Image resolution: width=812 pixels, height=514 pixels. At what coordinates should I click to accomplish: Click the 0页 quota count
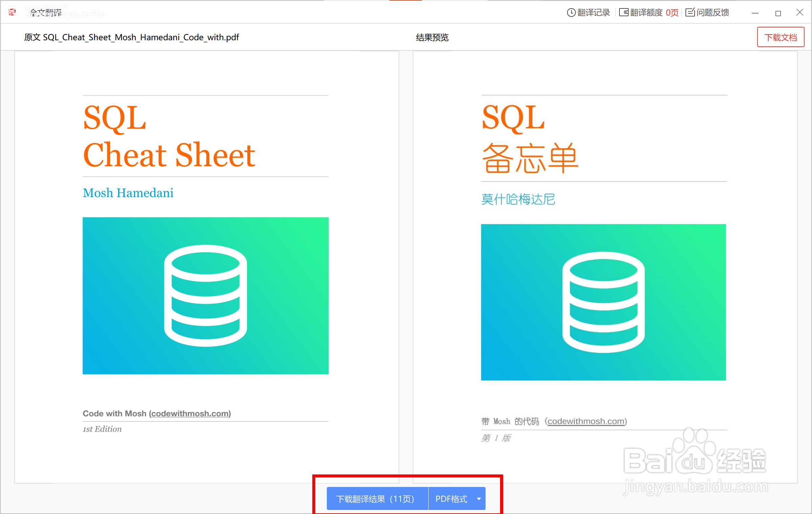pos(672,13)
